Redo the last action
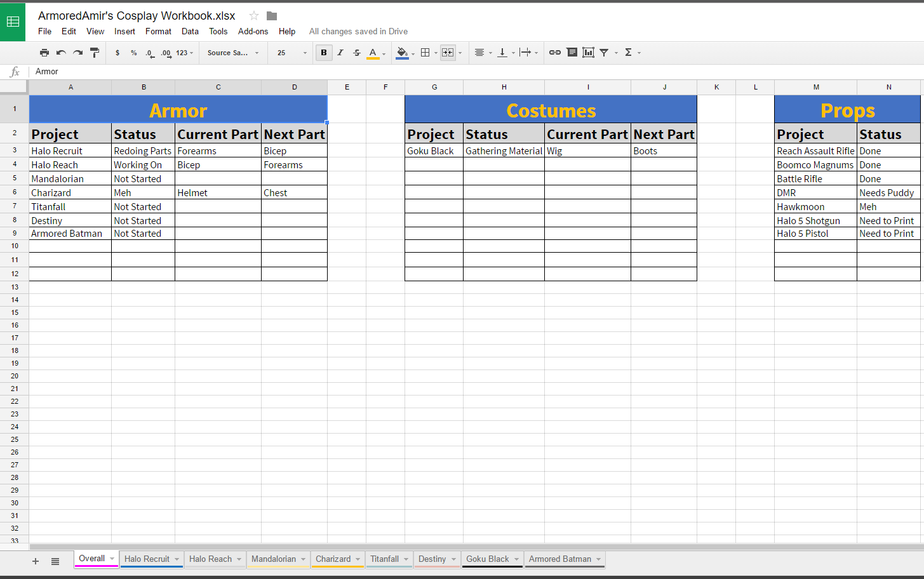Viewport: 924px width, 579px height. pos(77,53)
